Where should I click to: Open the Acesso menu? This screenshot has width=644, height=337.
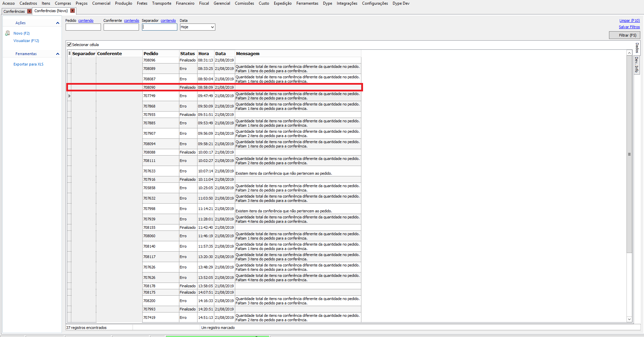[9, 3]
